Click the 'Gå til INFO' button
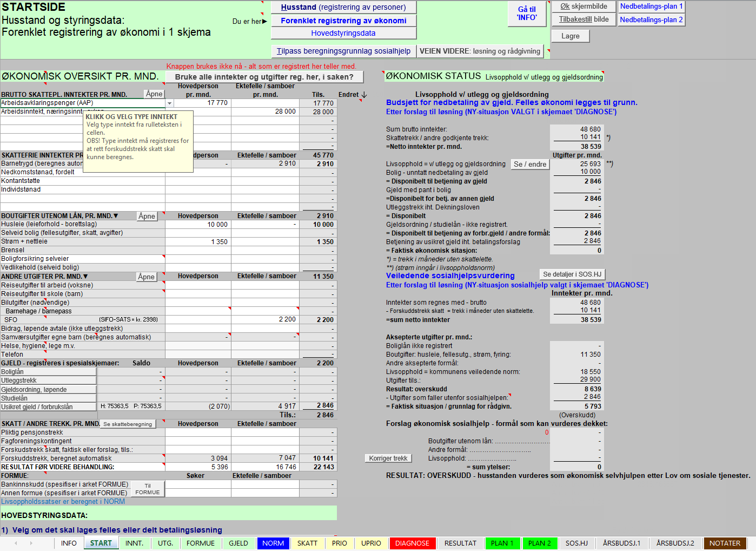This screenshot has height=551, width=756. click(527, 14)
